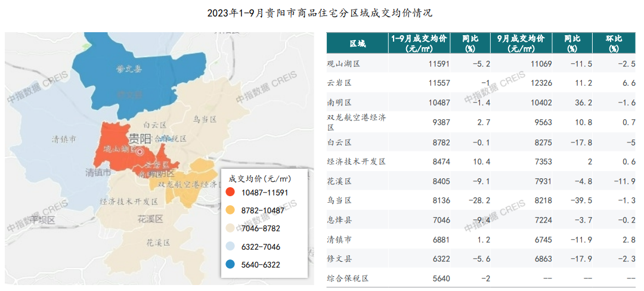Click the 区域 column header
Image resolution: width=644 pixels, height=291 pixels.
point(358,43)
